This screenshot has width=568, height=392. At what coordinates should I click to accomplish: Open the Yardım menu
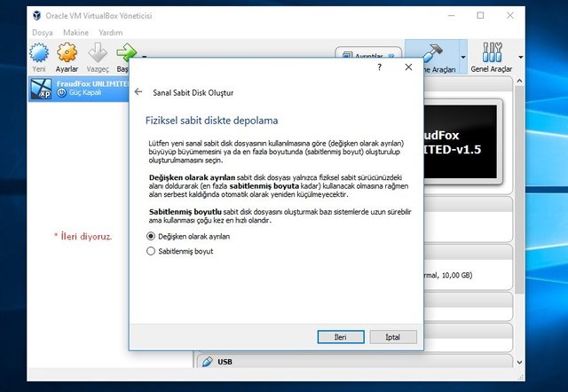[x=110, y=33]
